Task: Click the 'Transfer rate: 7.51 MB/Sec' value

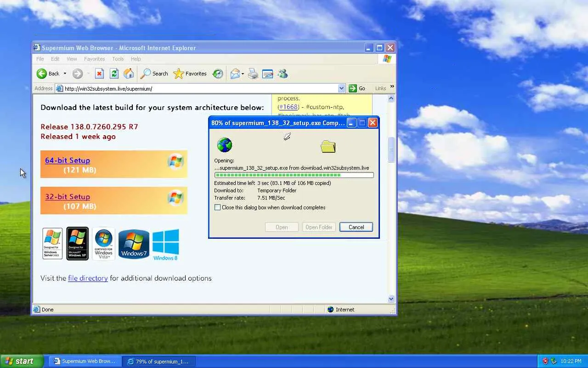Action: click(271, 198)
